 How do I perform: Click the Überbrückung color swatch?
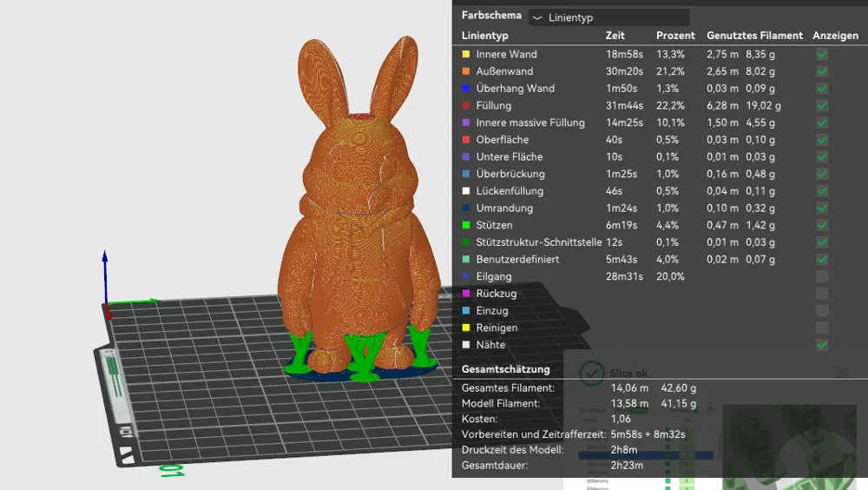pyautogui.click(x=466, y=174)
